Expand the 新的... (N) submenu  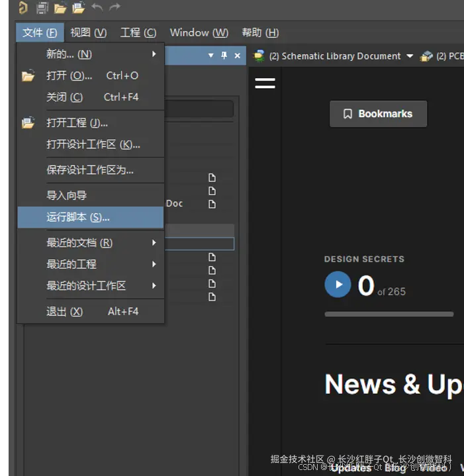91,54
